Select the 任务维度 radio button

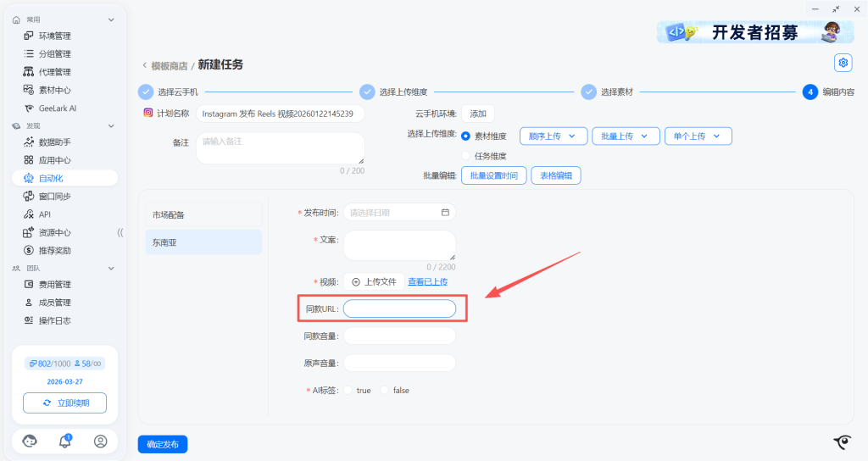coord(465,156)
